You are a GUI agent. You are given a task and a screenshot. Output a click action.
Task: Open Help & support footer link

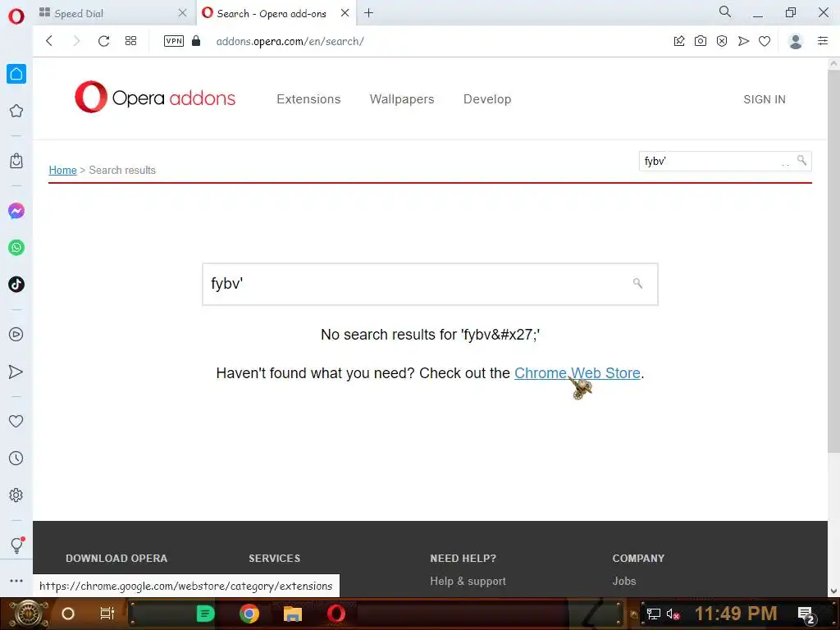tap(468, 582)
